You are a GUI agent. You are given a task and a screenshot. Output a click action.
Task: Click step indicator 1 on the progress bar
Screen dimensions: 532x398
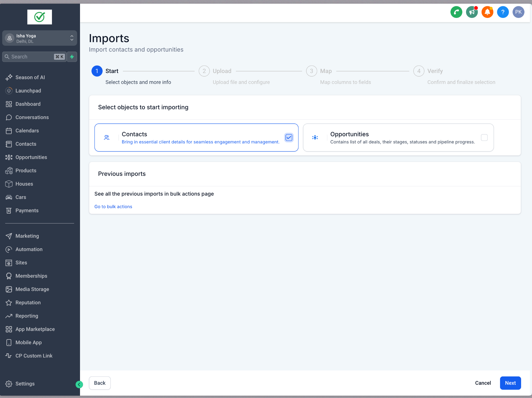pos(97,71)
